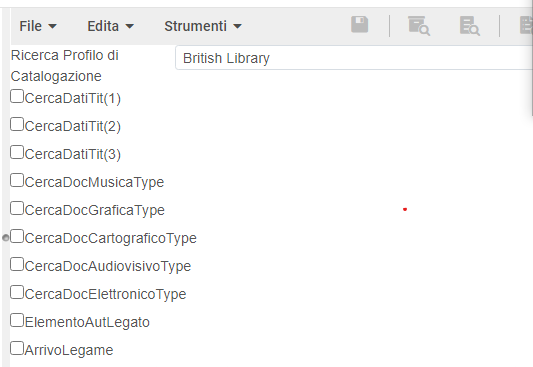This screenshot has width=533, height=367.
Task: Enable the CercaDatiTit(1) checkbox
Action: tap(17, 96)
